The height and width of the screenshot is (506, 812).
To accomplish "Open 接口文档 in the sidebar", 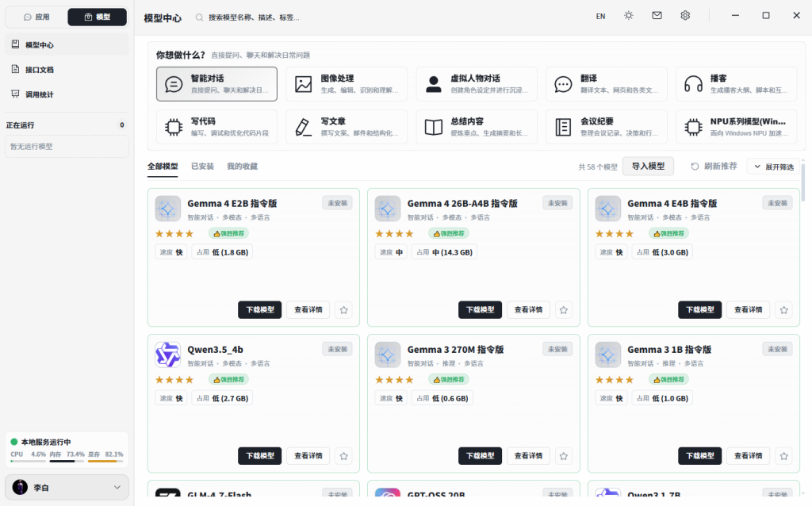I will pyautogui.click(x=67, y=70).
